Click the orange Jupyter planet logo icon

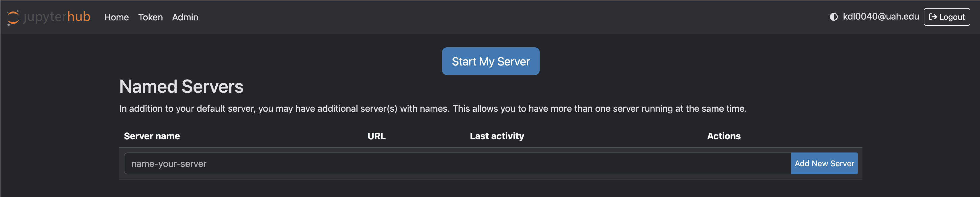click(13, 18)
